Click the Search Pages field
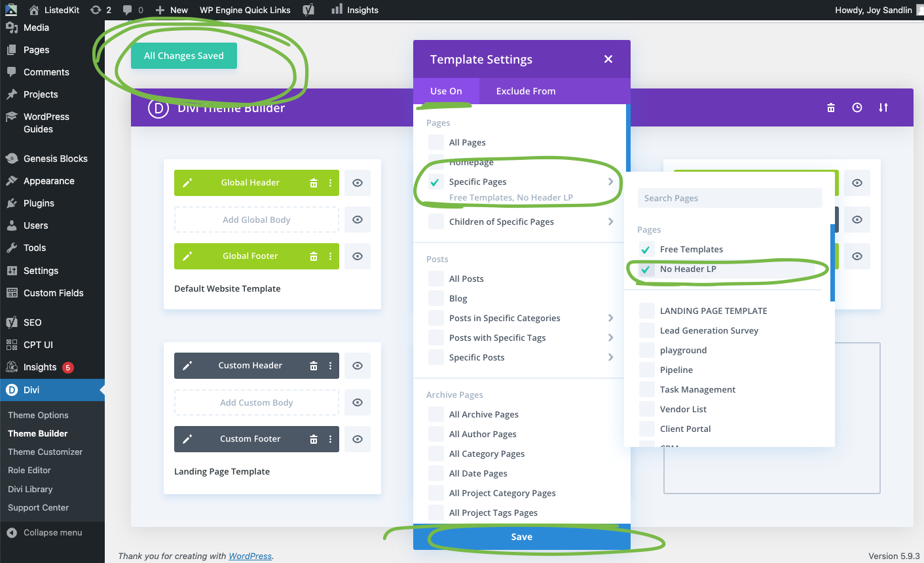924x563 pixels. [730, 198]
